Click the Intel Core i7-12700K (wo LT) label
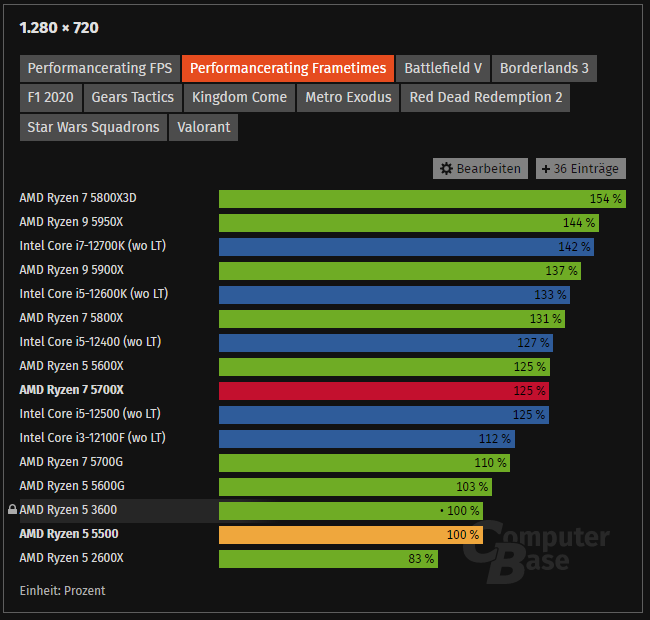 click(92, 246)
